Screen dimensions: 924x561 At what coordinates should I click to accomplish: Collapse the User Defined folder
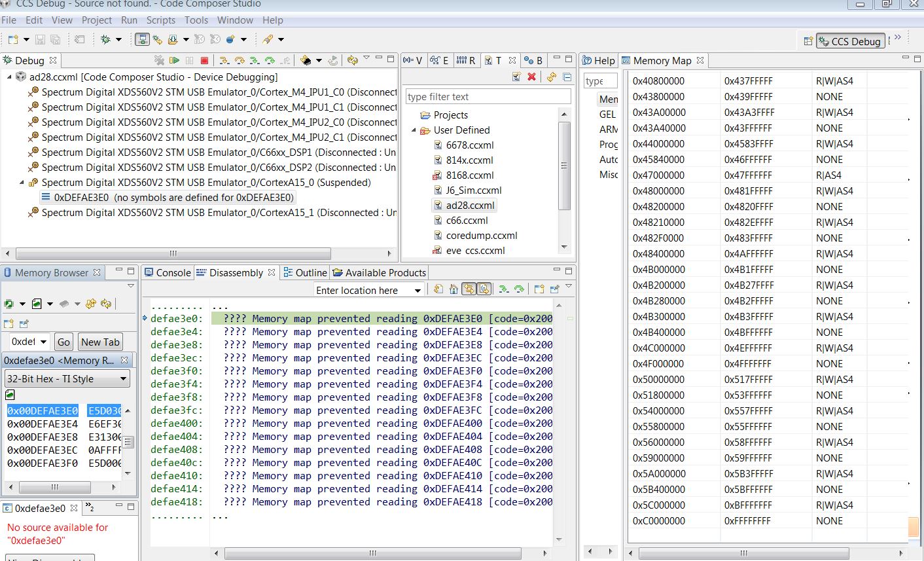[x=414, y=130]
